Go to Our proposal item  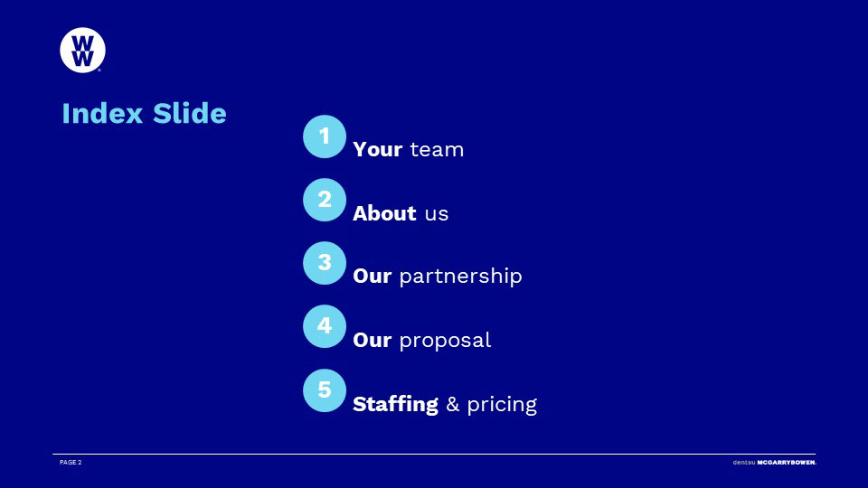[x=422, y=341]
